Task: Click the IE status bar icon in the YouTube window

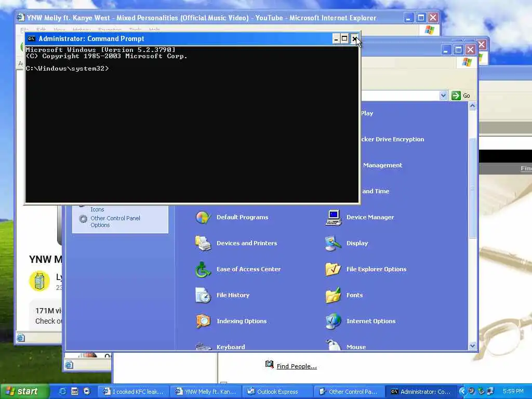Action: [21, 338]
